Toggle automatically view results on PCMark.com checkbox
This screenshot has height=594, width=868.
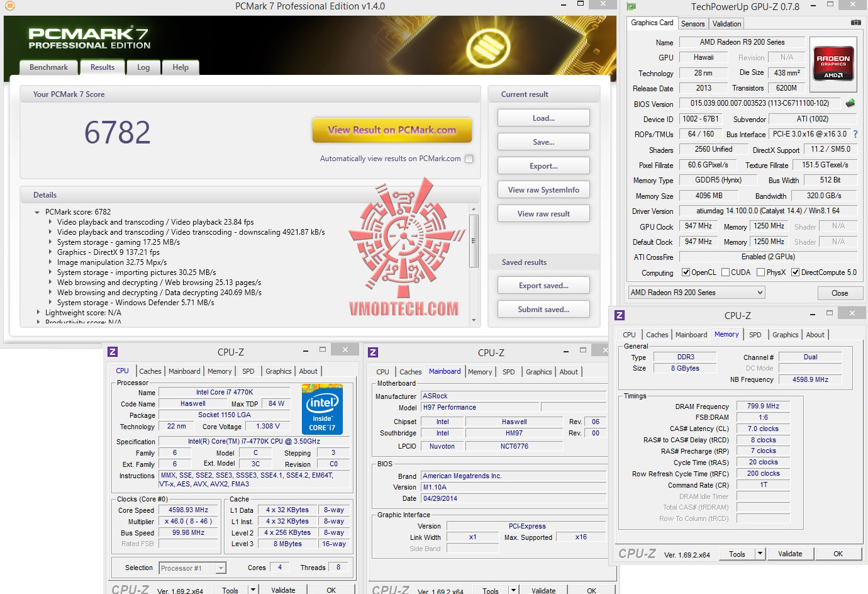pos(469,159)
